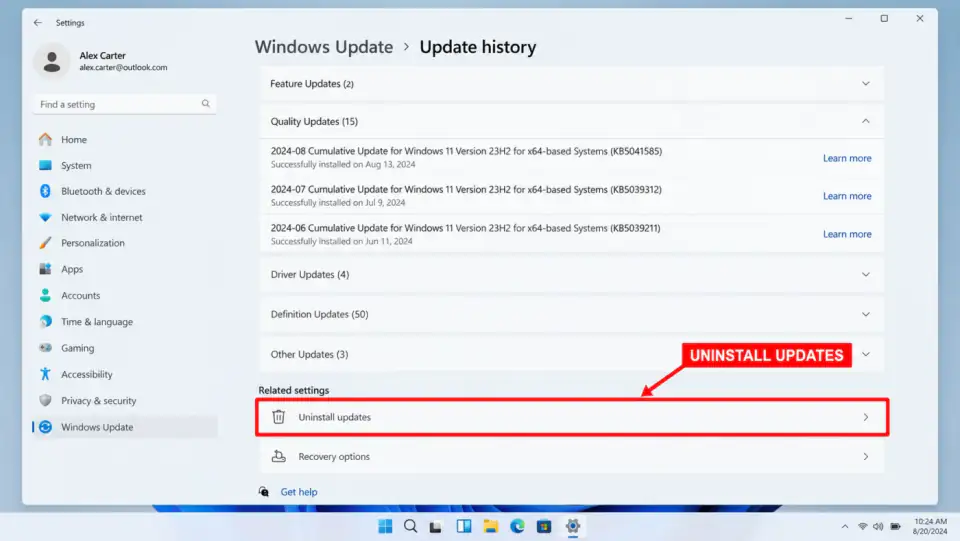Click the Accounts person icon

[x=45, y=295]
